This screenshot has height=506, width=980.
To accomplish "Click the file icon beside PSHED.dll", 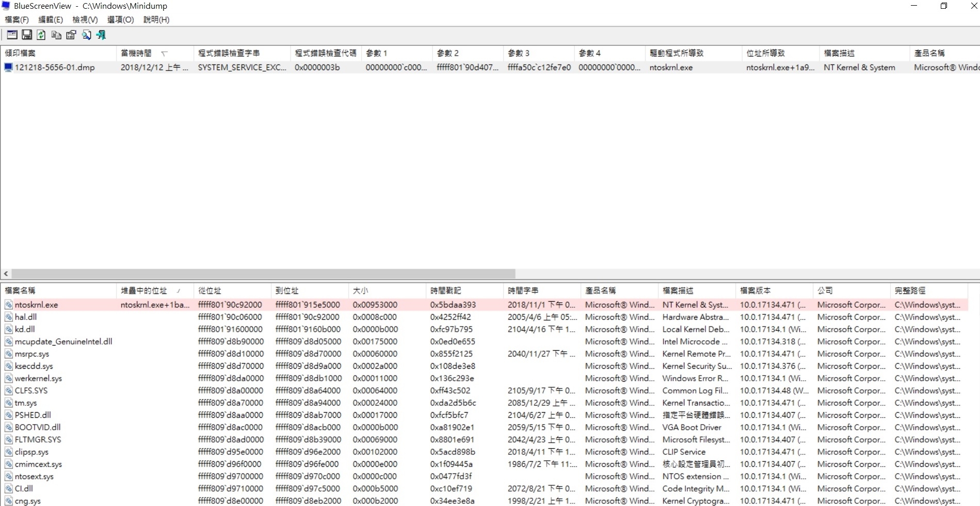I will click(9, 415).
